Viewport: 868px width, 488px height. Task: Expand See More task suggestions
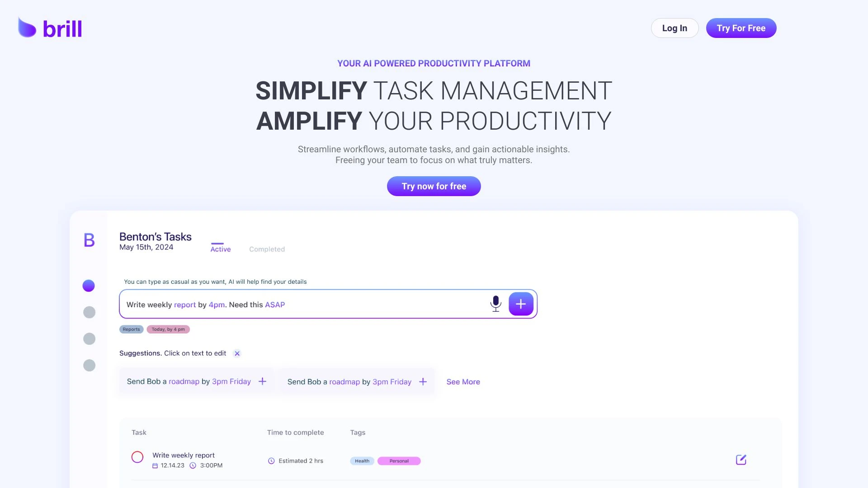pos(463,381)
